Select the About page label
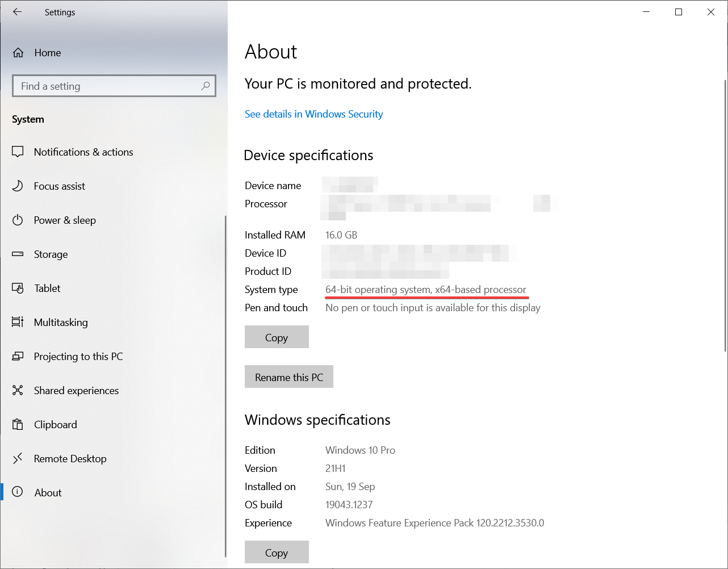Viewport: 728px width, 569px height. tap(48, 493)
